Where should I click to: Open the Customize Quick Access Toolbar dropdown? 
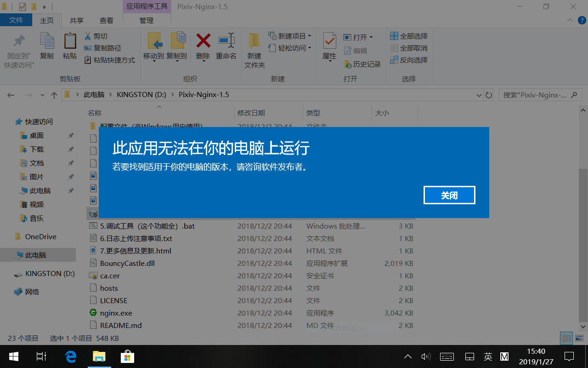pyautogui.click(x=44, y=7)
